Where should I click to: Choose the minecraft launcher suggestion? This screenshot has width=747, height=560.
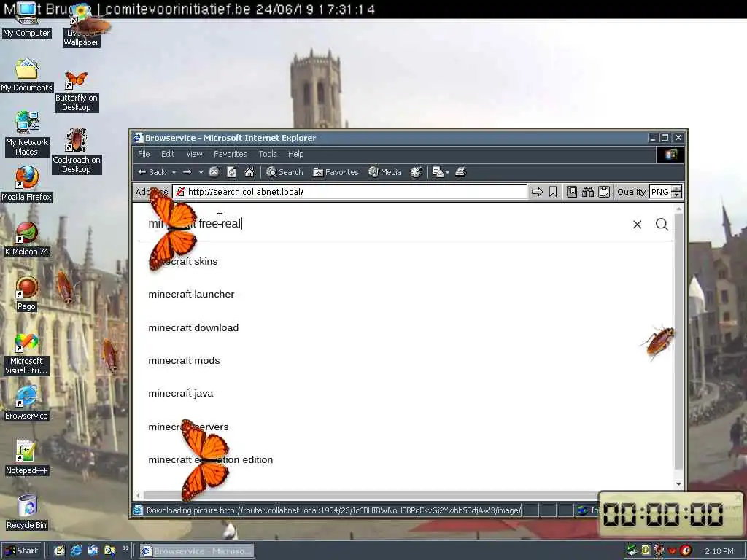[191, 295]
